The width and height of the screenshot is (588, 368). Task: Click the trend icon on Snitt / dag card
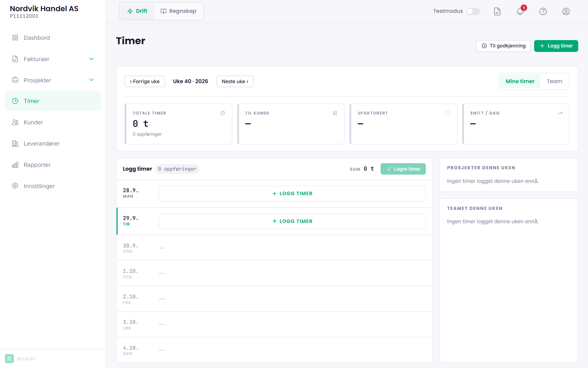click(560, 113)
